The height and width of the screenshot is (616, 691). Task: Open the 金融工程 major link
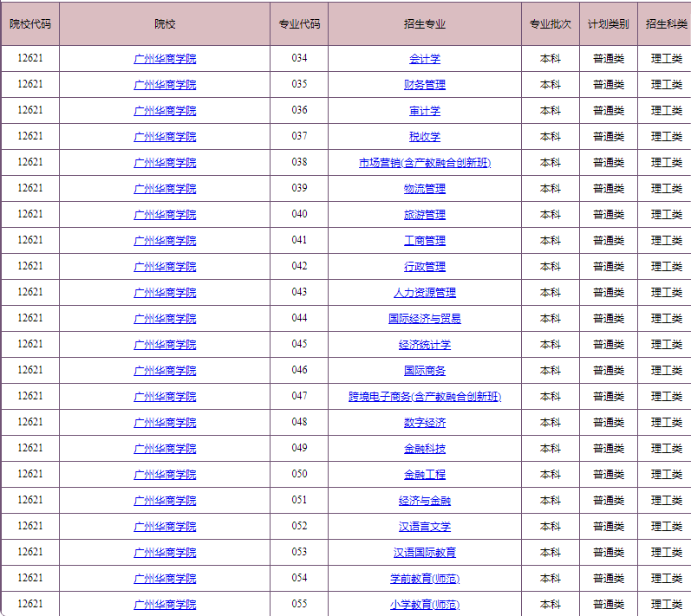coord(424,474)
